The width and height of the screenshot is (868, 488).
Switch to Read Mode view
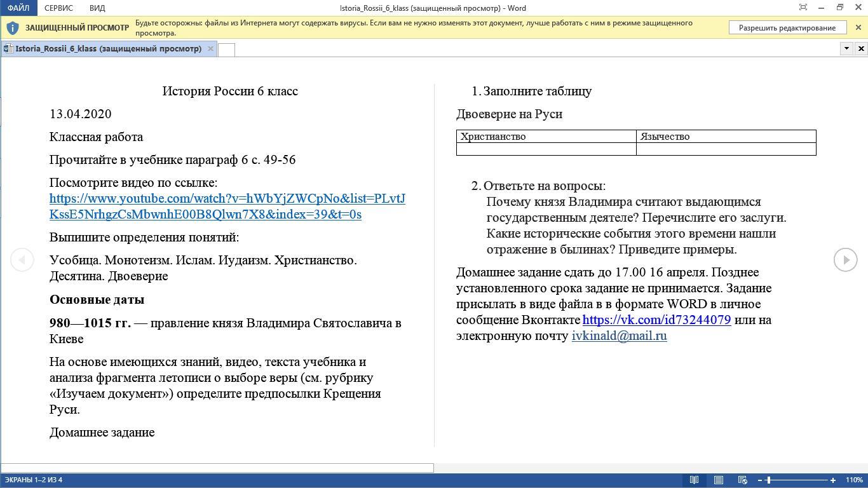pyautogui.click(x=695, y=480)
